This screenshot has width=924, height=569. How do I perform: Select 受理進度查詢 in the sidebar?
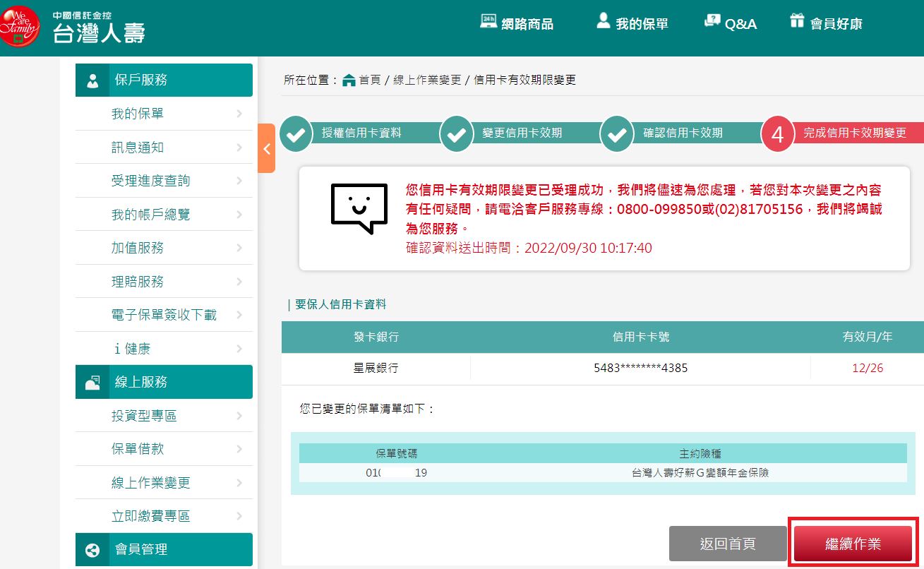[164, 181]
